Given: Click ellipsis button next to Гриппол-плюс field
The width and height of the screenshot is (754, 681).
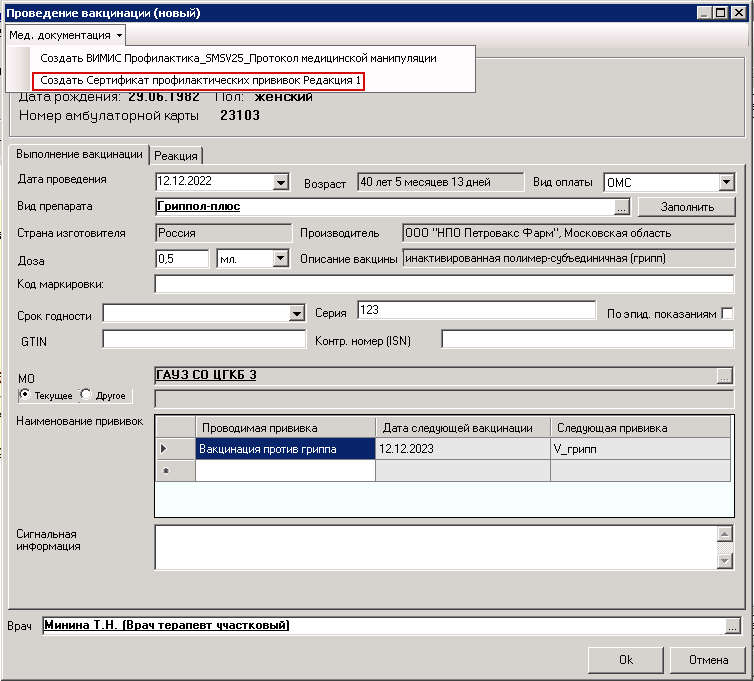Looking at the screenshot, I should pyautogui.click(x=622, y=207).
